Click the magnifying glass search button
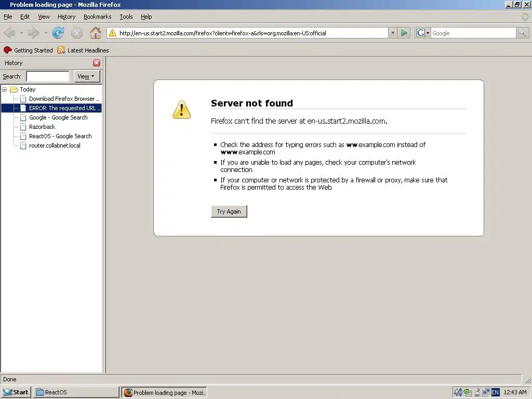 [522, 33]
